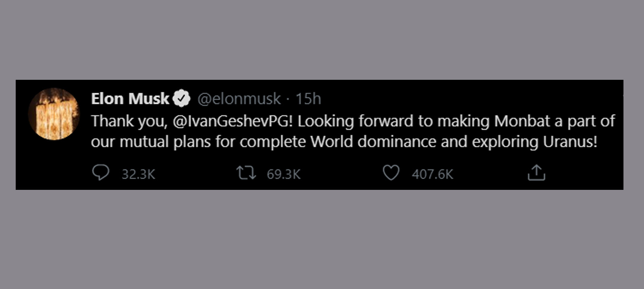This screenshot has height=289, width=644.
Task: Open the @IvanGeshevPG mention
Action: [x=232, y=121]
